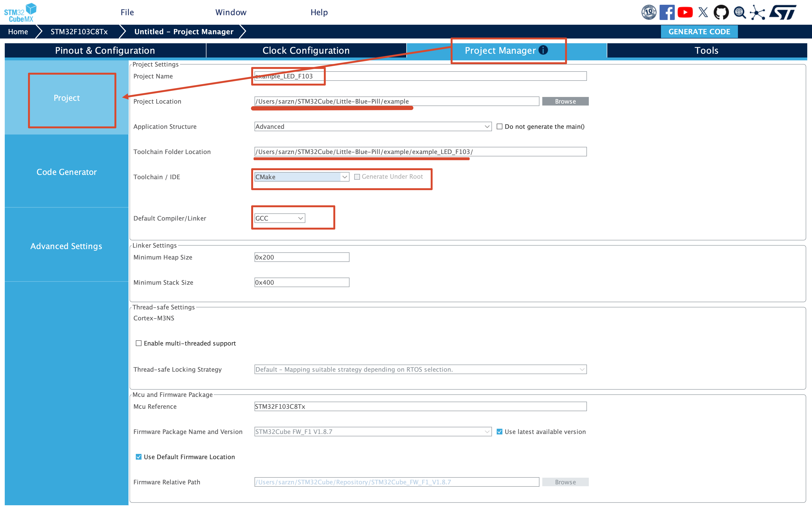Switch to the Tools tab
The height and width of the screenshot is (510, 812).
click(707, 51)
